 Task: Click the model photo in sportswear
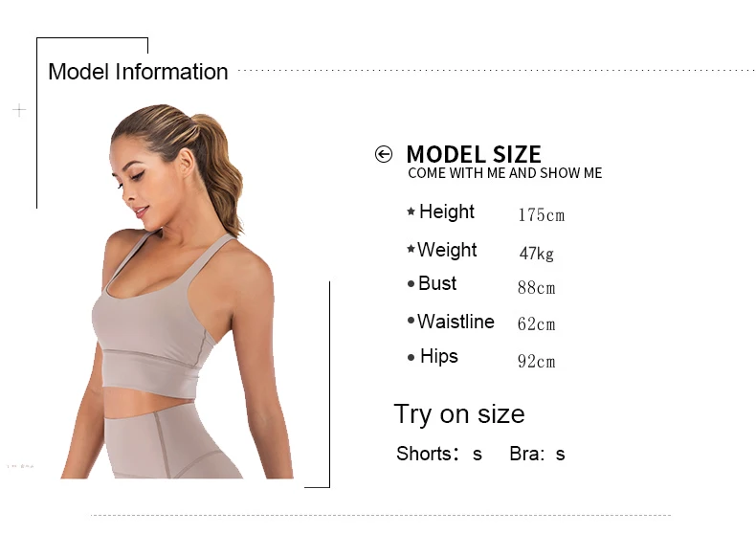(x=177, y=291)
